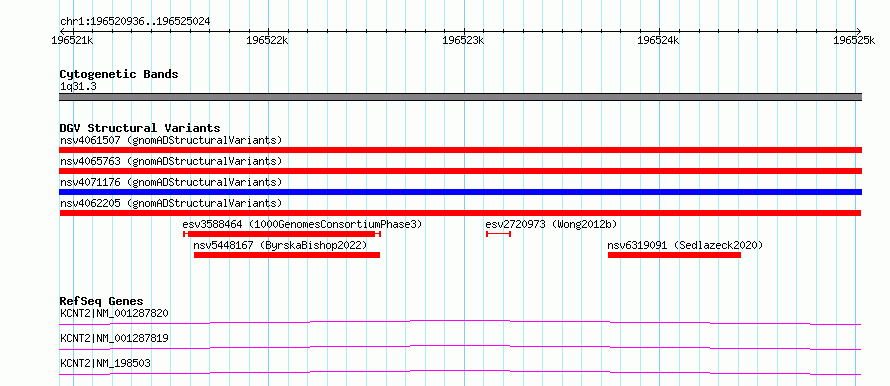The width and height of the screenshot is (890, 386).
Task: Open esv3588464 1000GenomesConsortiumPhase3 label
Action: point(303,224)
